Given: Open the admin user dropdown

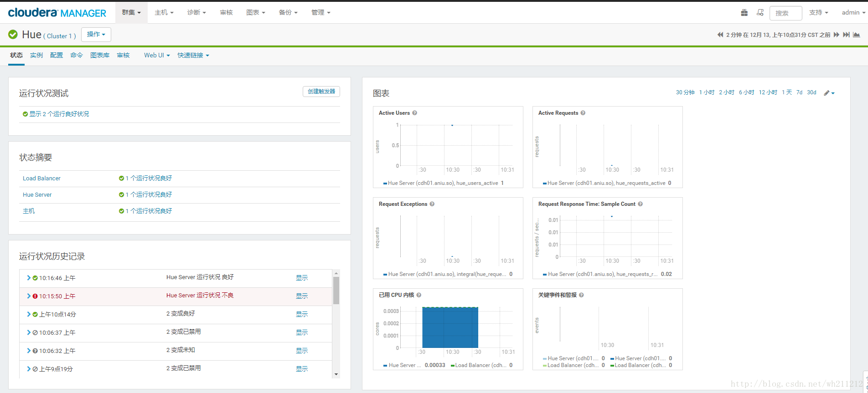Looking at the screenshot, I should (853, 12).
